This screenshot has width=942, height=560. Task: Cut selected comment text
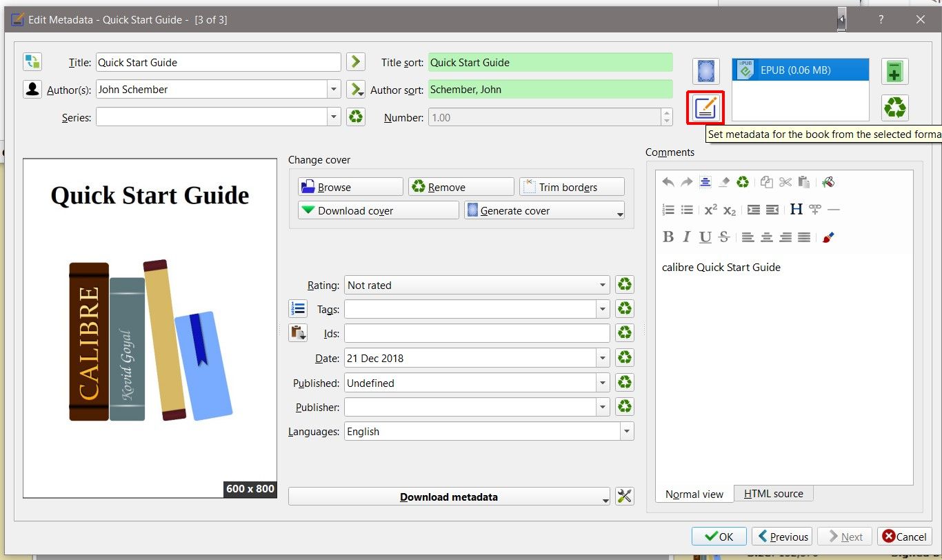[x=785, y=182]
